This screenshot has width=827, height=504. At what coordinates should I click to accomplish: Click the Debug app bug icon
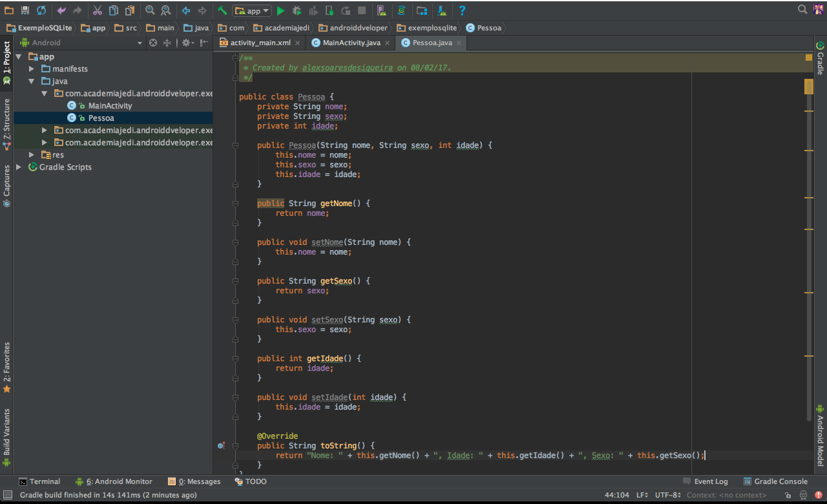point(297,10)
